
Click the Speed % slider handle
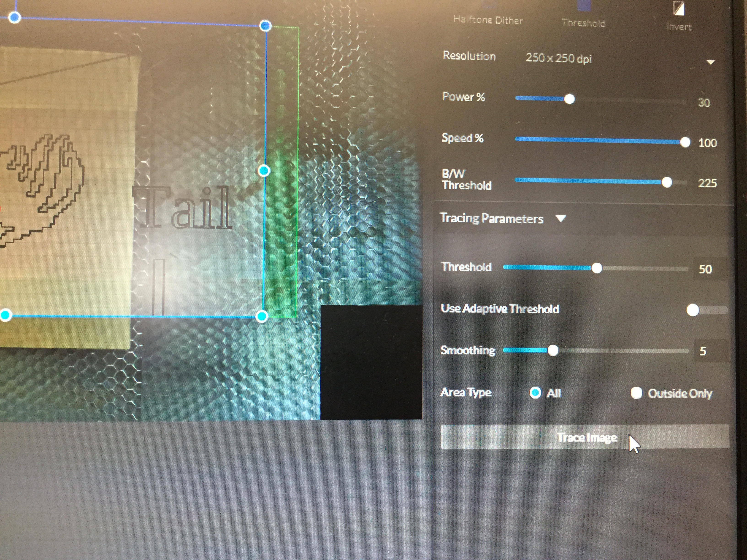(x=685, y=142)
